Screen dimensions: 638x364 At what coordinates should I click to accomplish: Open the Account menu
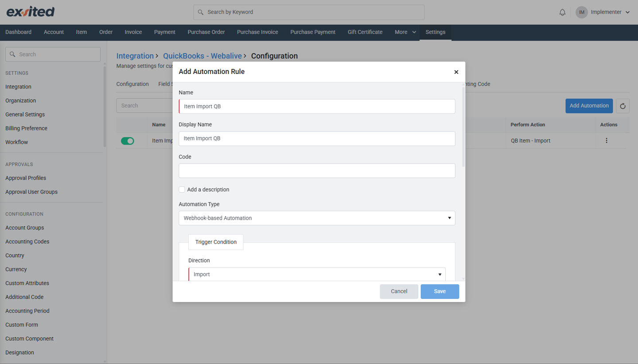[x=54, y=32]
